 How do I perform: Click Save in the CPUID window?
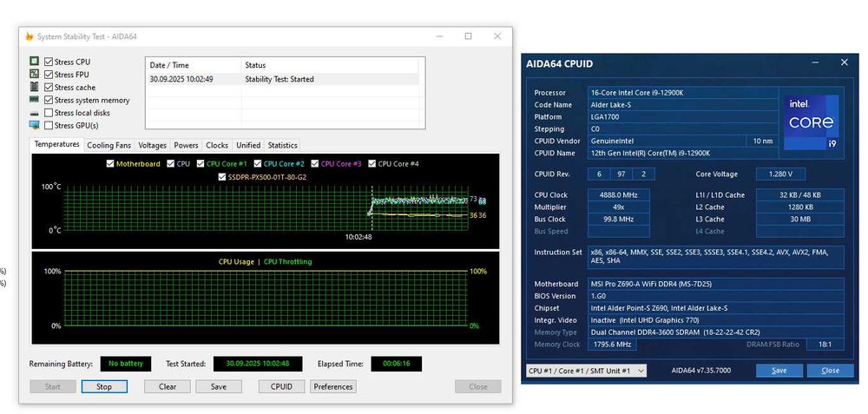(779, 371)
